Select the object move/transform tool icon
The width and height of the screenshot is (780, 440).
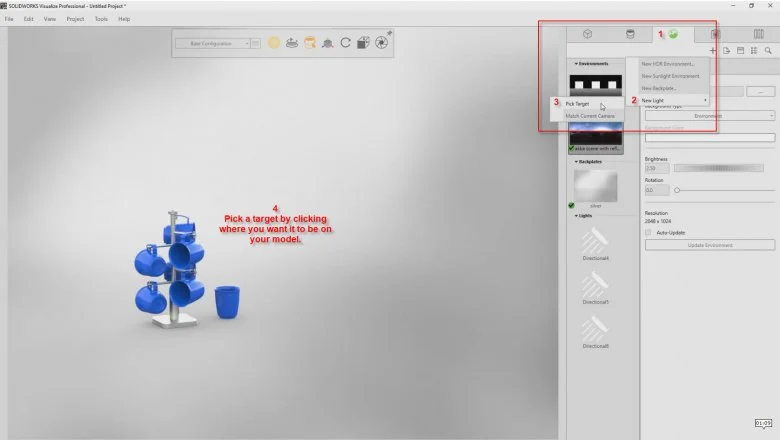point(327,43)
